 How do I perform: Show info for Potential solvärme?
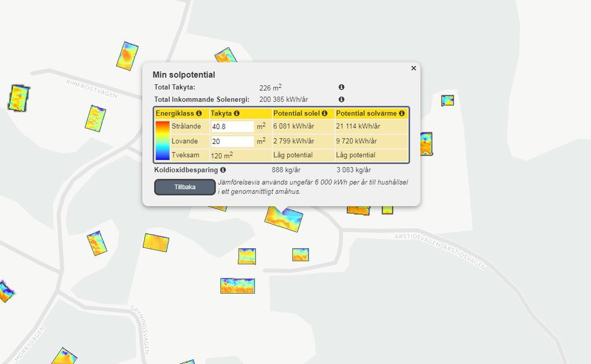point(402,113)
